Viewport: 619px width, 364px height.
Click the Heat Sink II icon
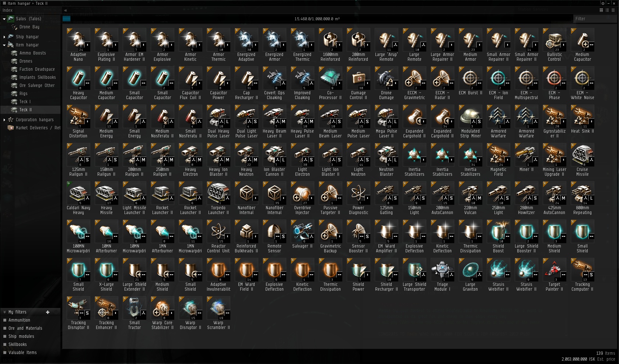[x=583, y=117]
